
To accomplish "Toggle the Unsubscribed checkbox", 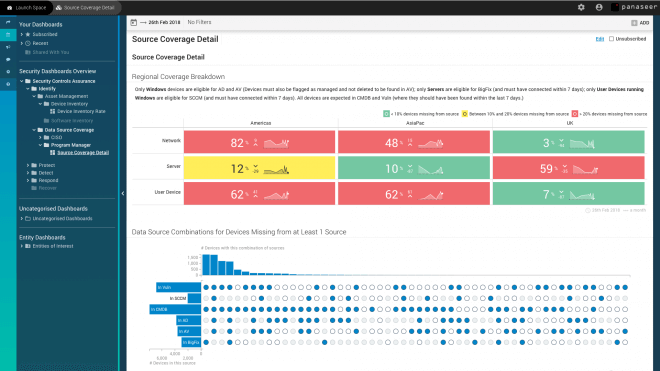I will click(x=611, y=39).
